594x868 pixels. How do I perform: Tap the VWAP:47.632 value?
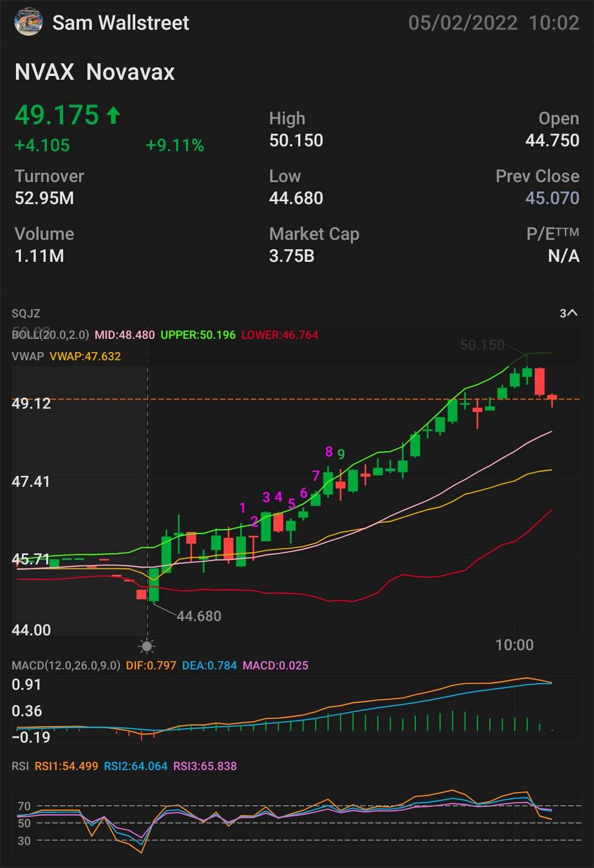click(x=85, y=356)
